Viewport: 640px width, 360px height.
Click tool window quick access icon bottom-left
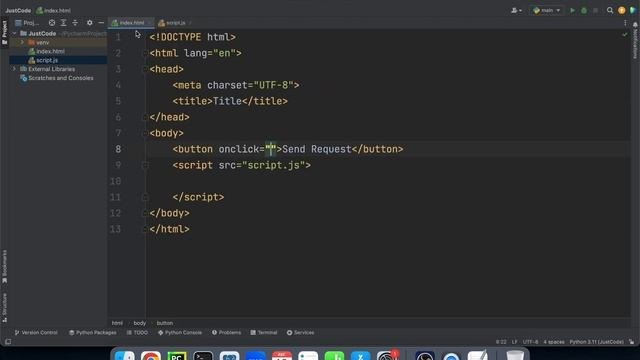8,342
